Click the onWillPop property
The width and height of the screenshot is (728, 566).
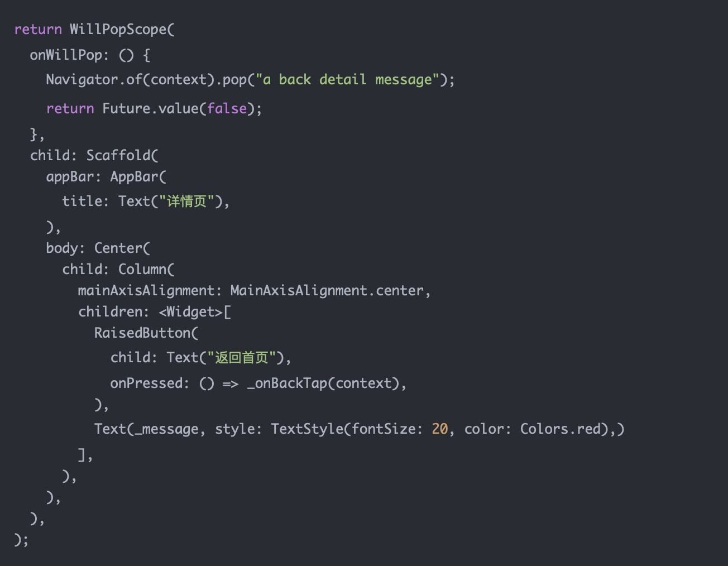pos(66,55)
